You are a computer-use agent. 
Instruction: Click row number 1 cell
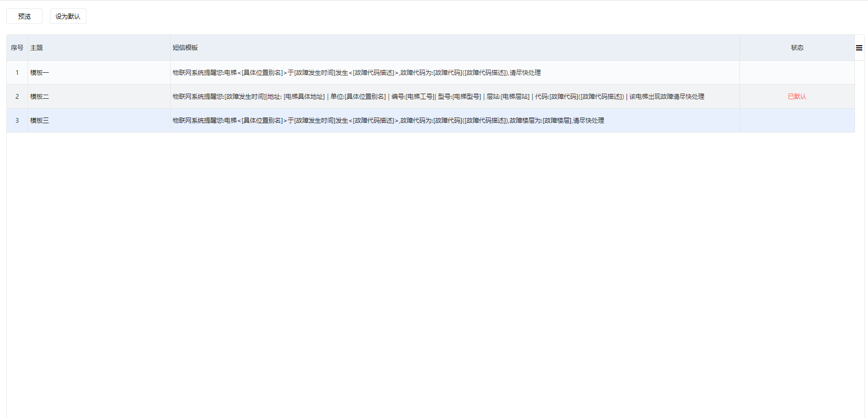click(17, 73)
